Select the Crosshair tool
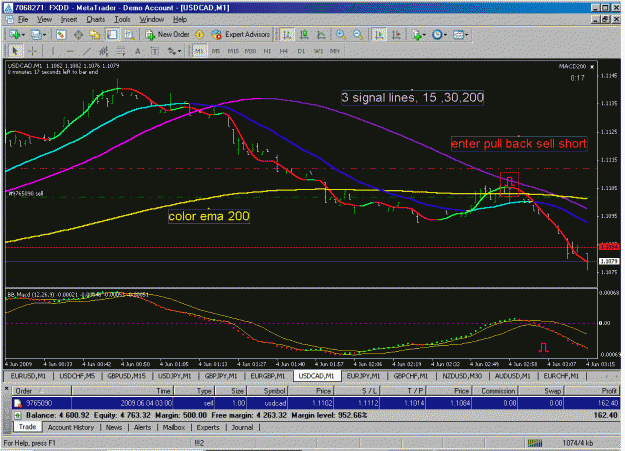Screen dimensions: 625x451 click(x=33, y=51)
